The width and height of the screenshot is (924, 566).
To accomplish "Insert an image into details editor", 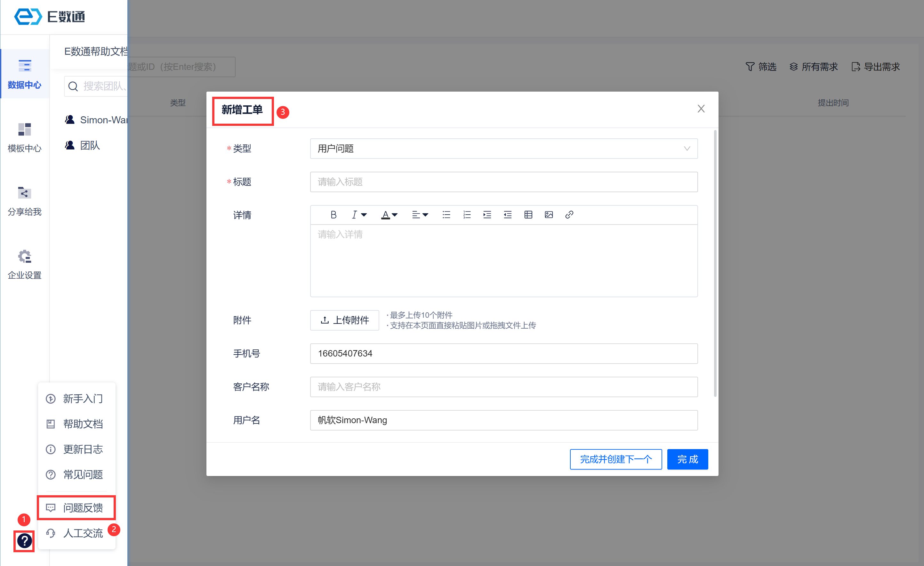I will (x=549, y=215).
